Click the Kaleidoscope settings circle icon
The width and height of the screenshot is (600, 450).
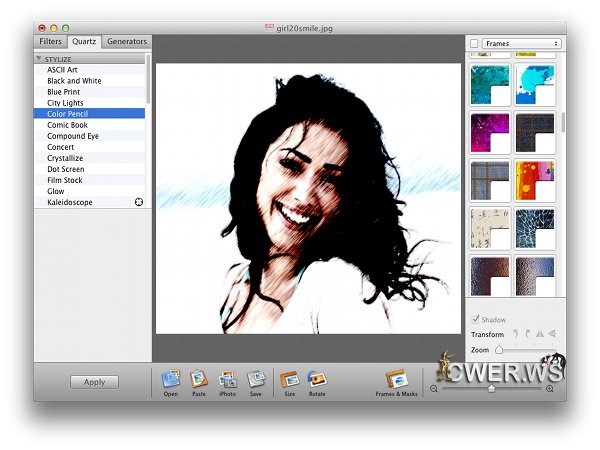[x=139, y=202]
